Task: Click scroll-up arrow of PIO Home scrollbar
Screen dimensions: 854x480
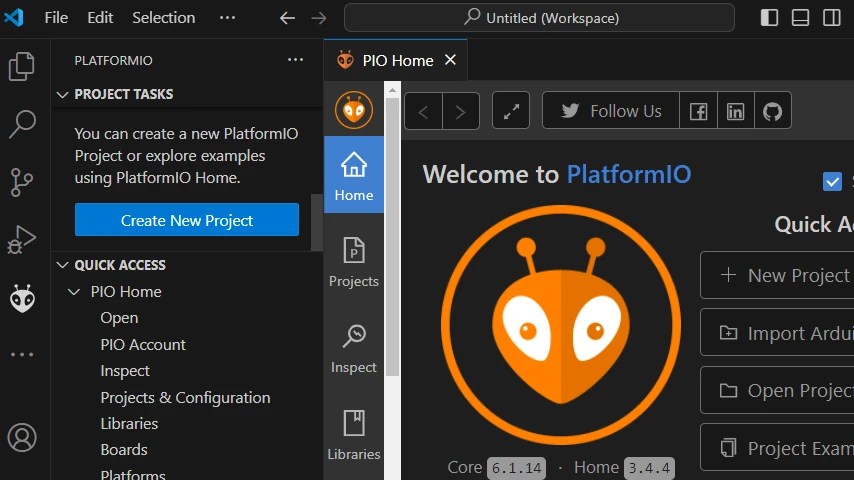Action: pyautogui.click(x=392, y=90)
